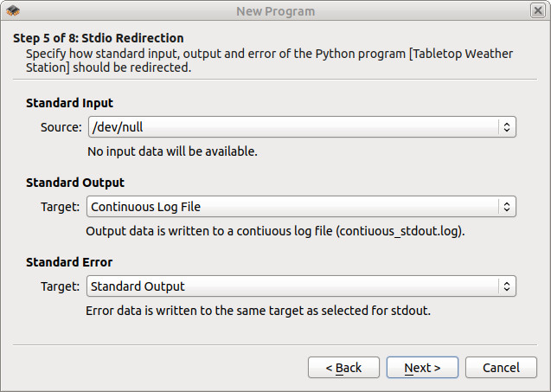Close the New Program dialog
This screenshot has width=551, height=392.
click(538, 10)
